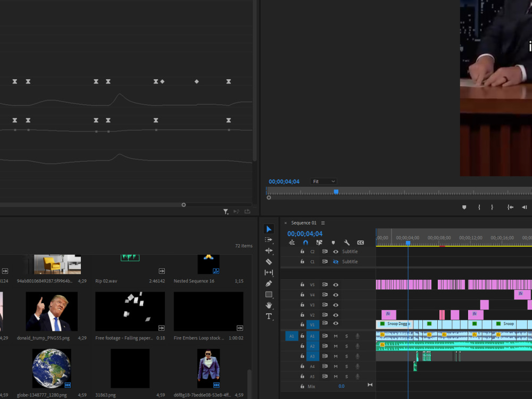Open Sequence 01 panel menu
The image size is (532, 399).
coord(323,223)
